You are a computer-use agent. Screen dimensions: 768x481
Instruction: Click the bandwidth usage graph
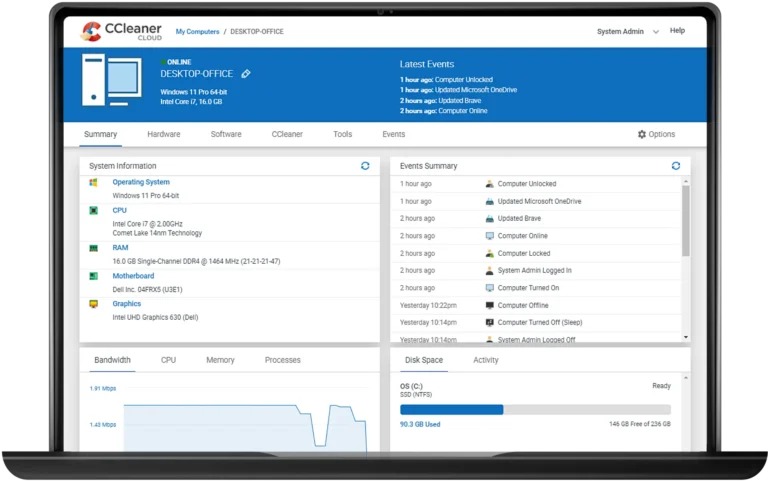245,428
